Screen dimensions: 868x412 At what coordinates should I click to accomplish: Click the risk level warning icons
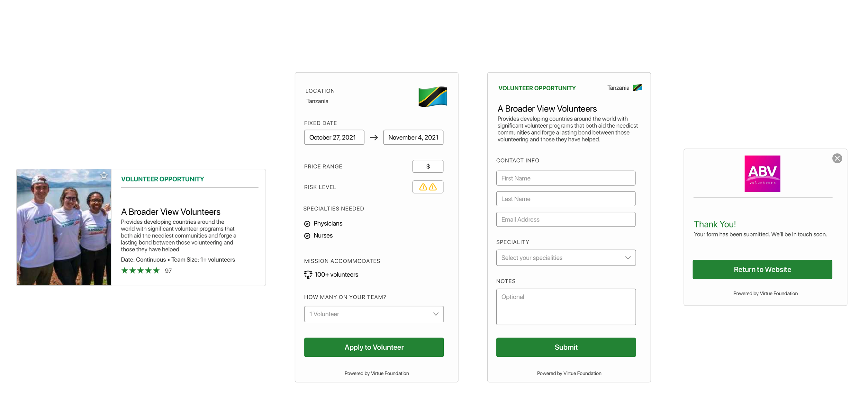click(x=428, y=187)
